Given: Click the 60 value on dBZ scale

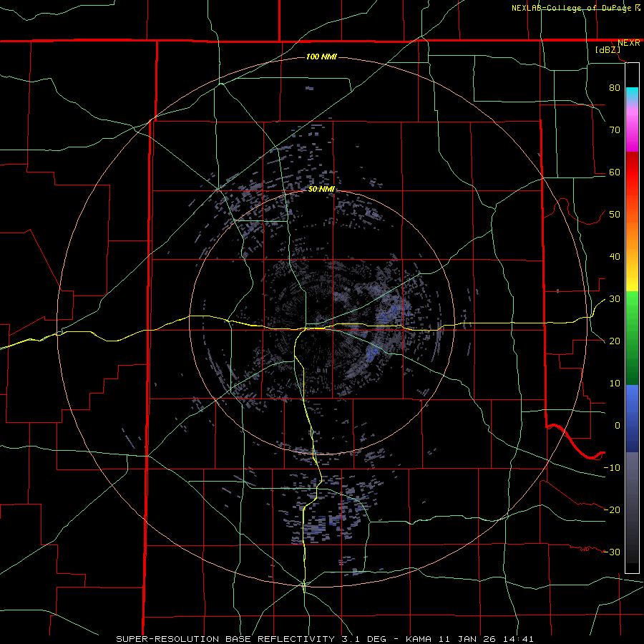Looking at the screenshot, I should [615, 172].
